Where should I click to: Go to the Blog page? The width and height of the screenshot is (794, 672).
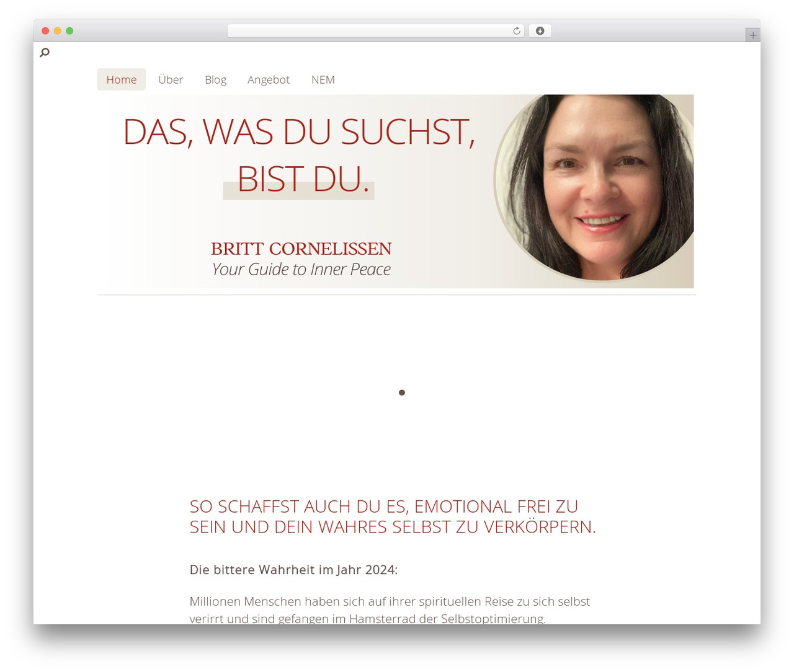pos(215,79)
